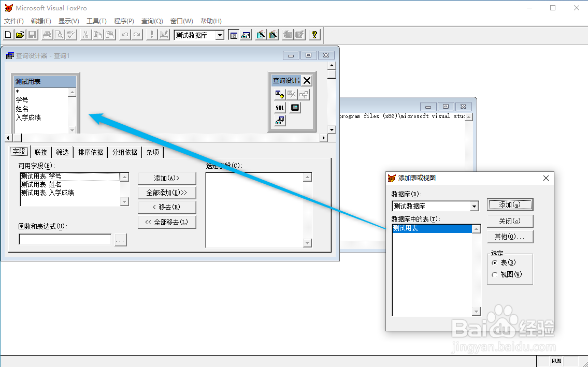Click the 添加(A)> button in query designer
The width and height of the screenshot is (588, 367).
(x=167, y=178)
